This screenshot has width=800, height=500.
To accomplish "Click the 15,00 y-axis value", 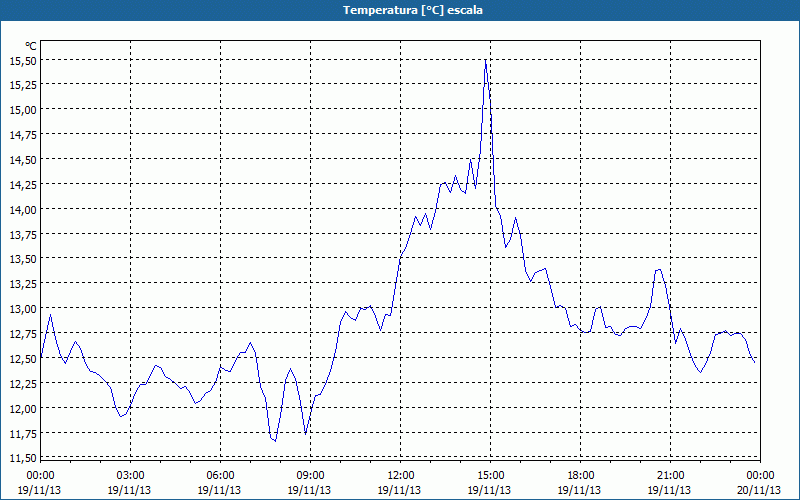I will [23, 109].
